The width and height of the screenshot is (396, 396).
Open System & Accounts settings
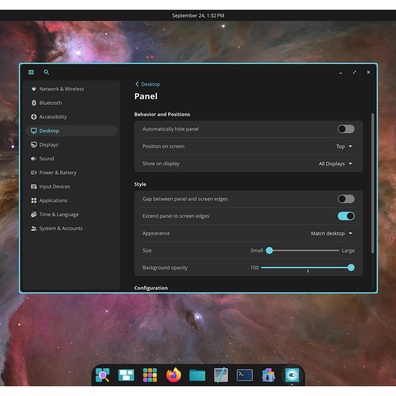click(72, 228)
